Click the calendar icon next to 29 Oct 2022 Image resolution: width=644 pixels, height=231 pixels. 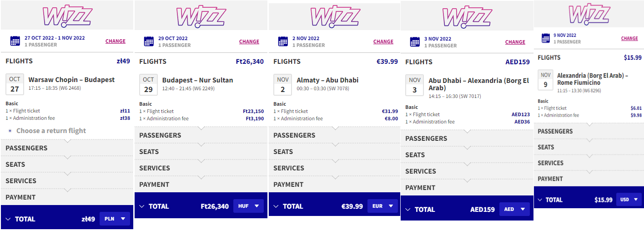point(149,41)
